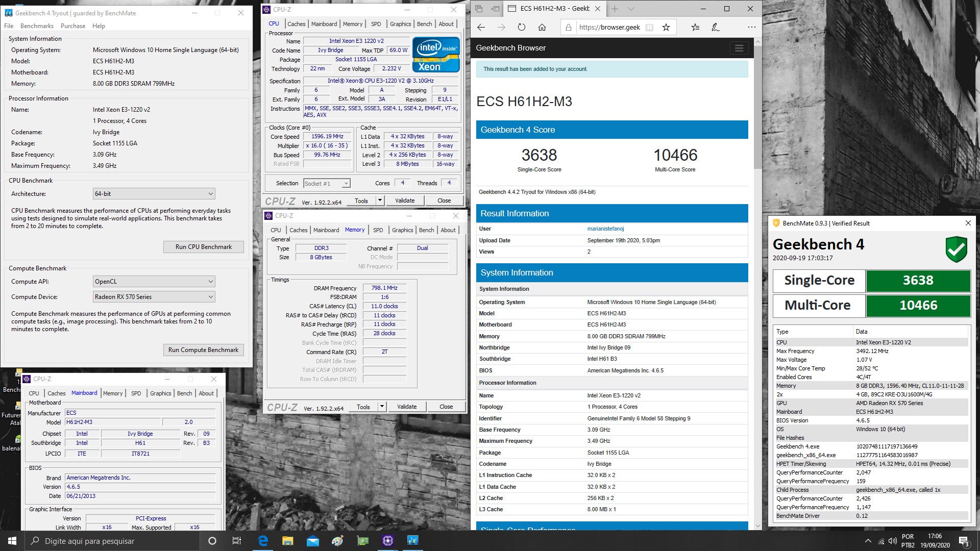
Task: Open the Benchmarks menu in Geekbench 4
Action: point(37,26)
